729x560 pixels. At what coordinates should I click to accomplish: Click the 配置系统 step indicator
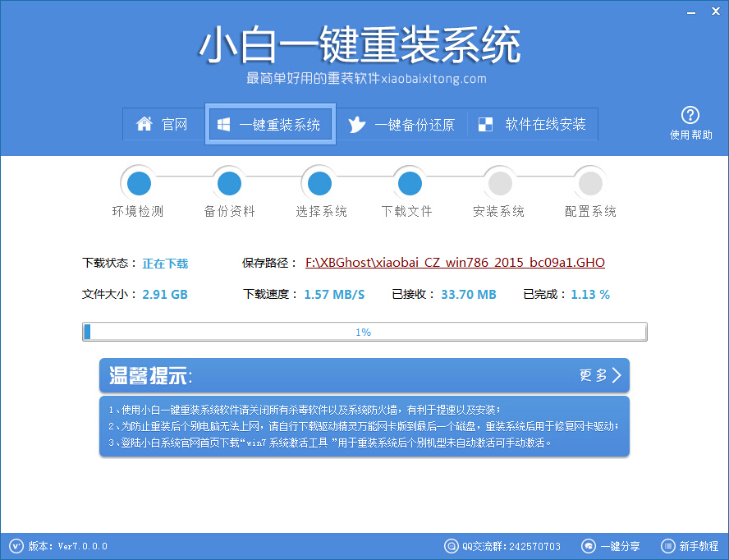coord(589,182)
